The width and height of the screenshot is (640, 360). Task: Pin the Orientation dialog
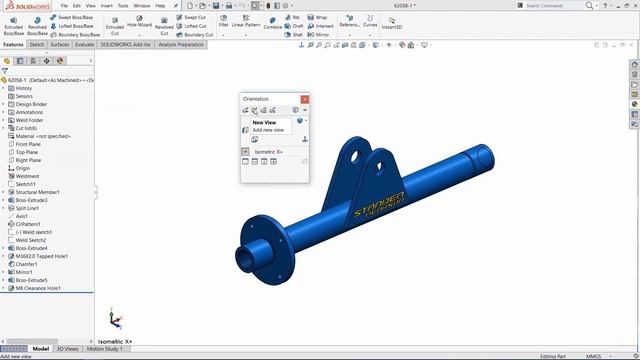coord(305,110)
